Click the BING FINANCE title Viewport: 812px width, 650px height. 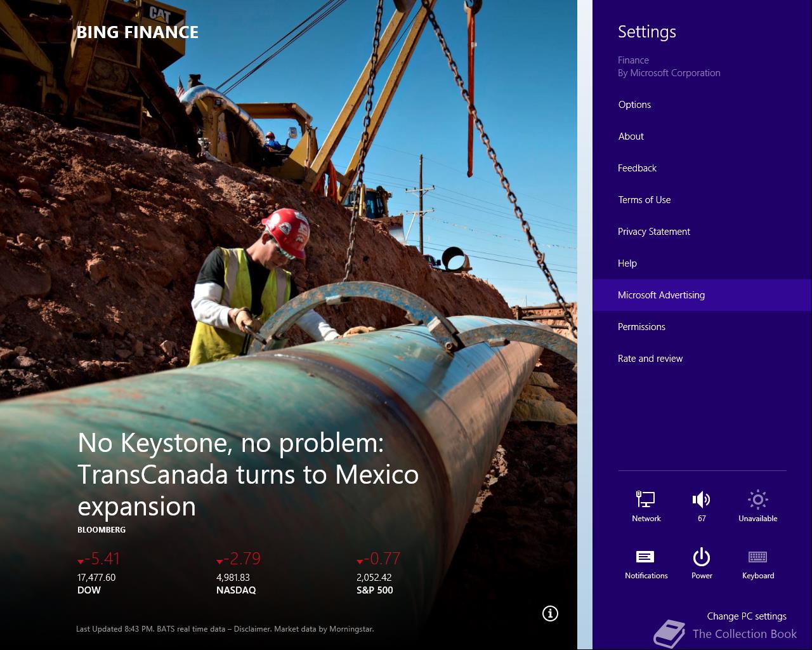137,32
